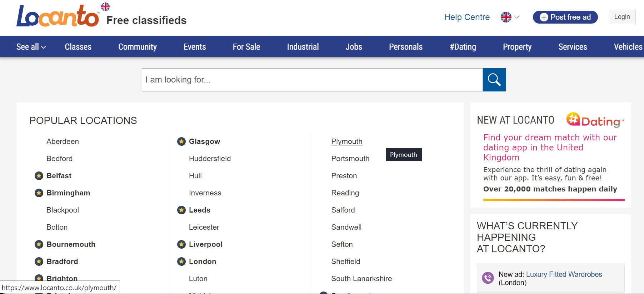Click the #Dating app logo
The height and width of the screenshot is (294, 644).
[595, 120]
